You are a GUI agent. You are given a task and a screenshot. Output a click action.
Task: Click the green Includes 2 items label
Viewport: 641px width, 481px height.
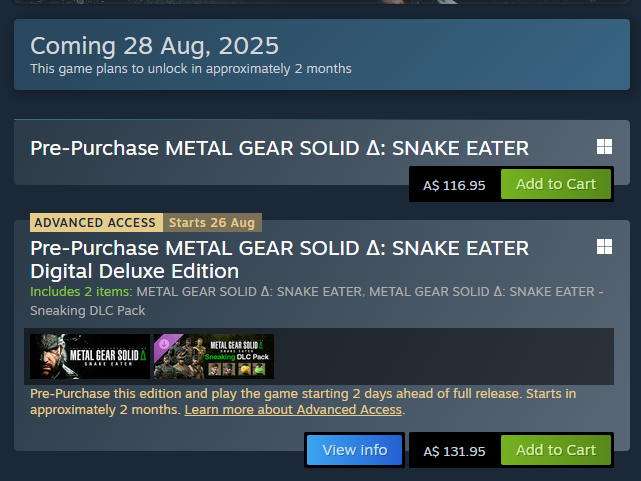pos(81,292)
